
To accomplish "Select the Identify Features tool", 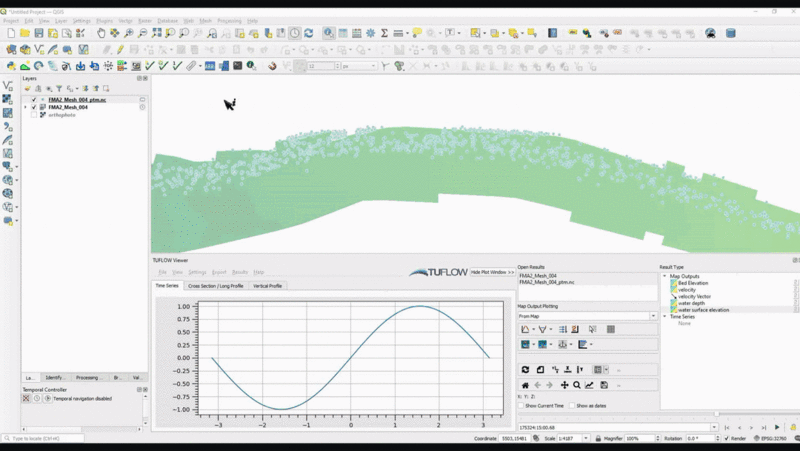I will (x=329, y=33).
